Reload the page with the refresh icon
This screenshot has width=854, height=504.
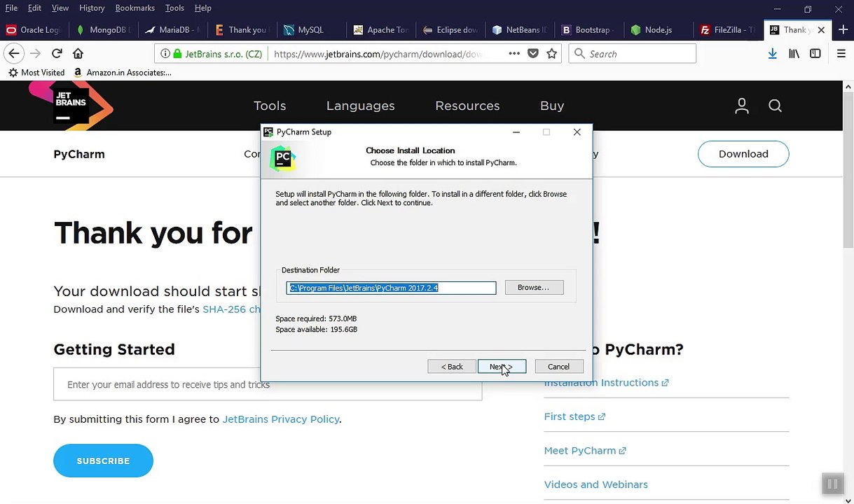pos(57,54)
